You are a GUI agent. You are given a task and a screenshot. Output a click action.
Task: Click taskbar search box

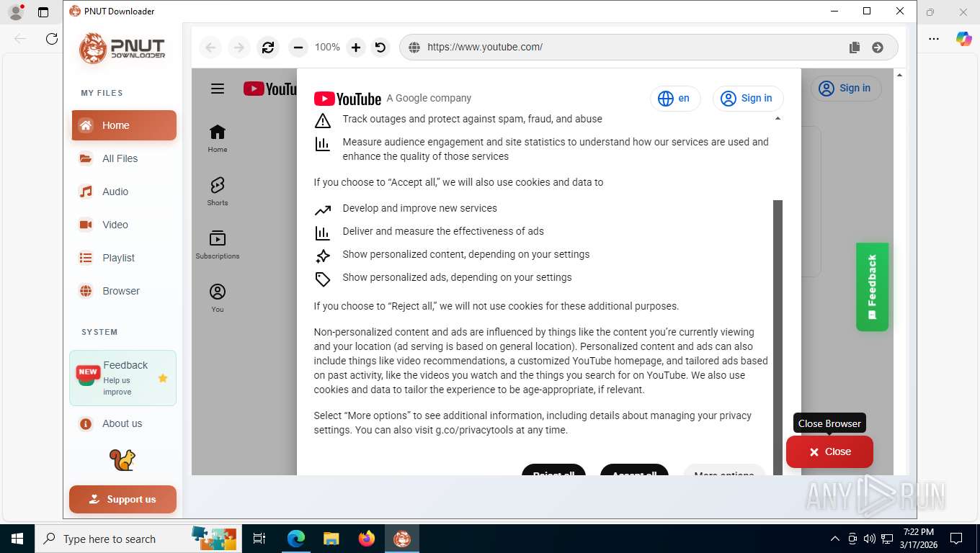coord(137,539)
